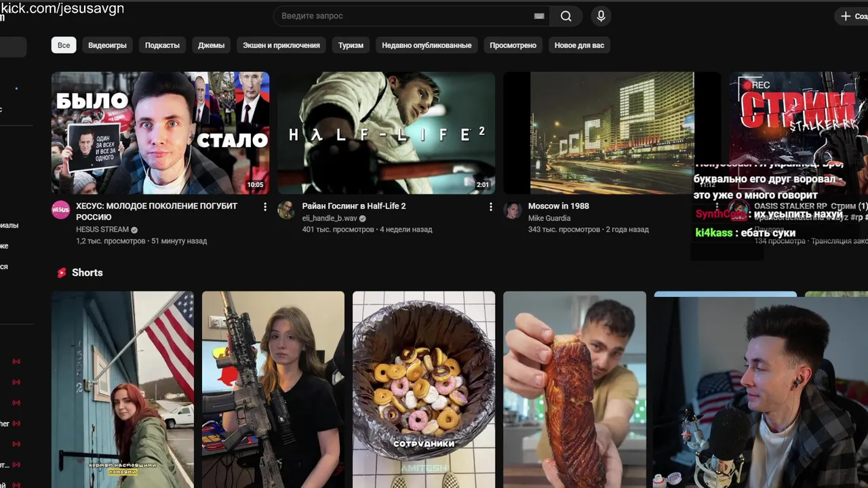Select the "Просмотрено" filter chip

tap(513, 45)
